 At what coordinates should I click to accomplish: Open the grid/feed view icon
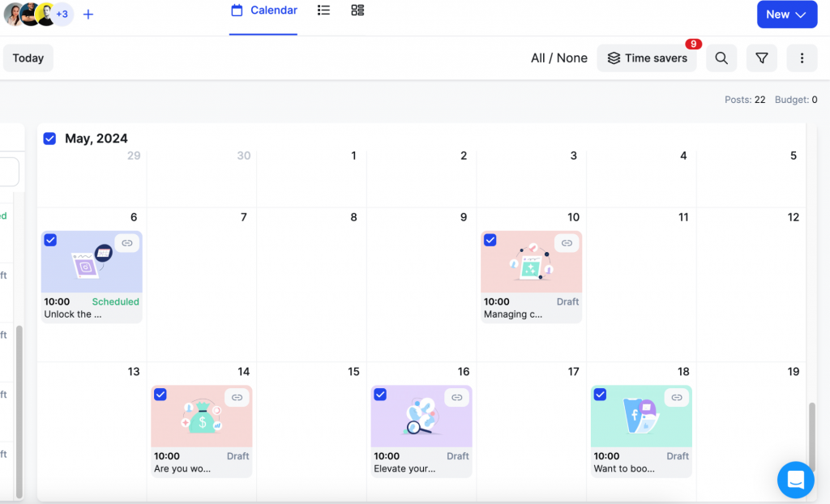(x=357, y=10)
